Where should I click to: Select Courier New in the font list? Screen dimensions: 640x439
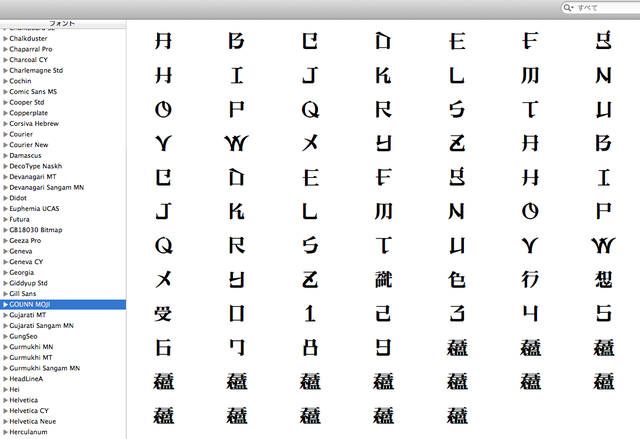coord(29,144)
